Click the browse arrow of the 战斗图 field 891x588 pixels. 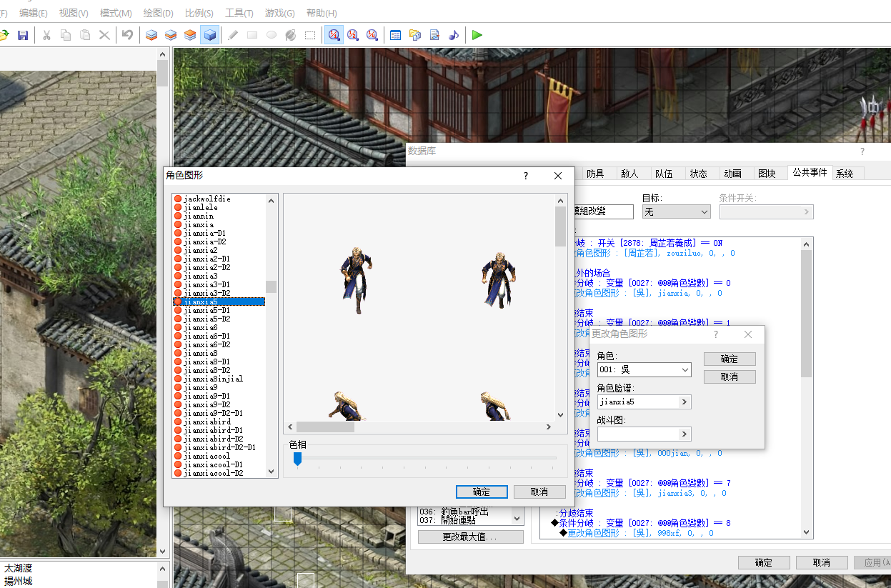[x=685, y=434]
